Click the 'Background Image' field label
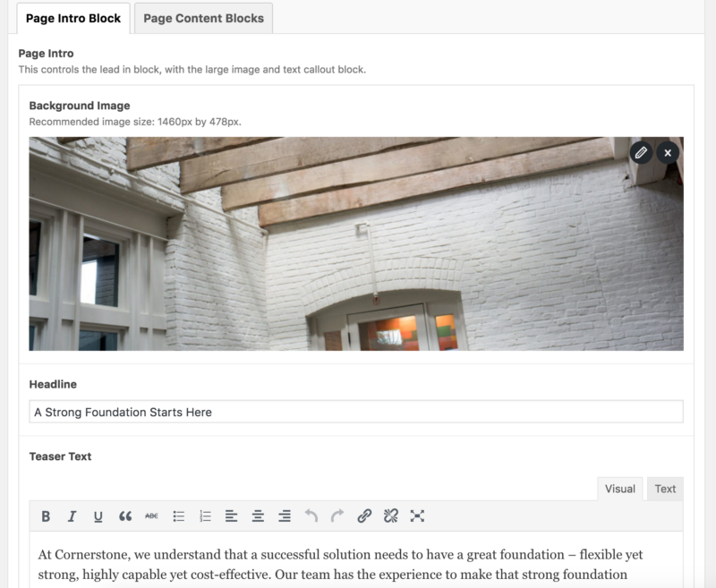Image resolution: width=716 pixels, height=588 pixels. [x=80, y=106]
